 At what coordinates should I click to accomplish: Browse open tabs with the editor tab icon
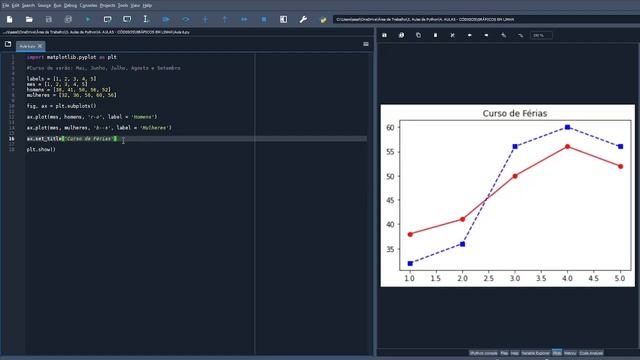point(8,44)
